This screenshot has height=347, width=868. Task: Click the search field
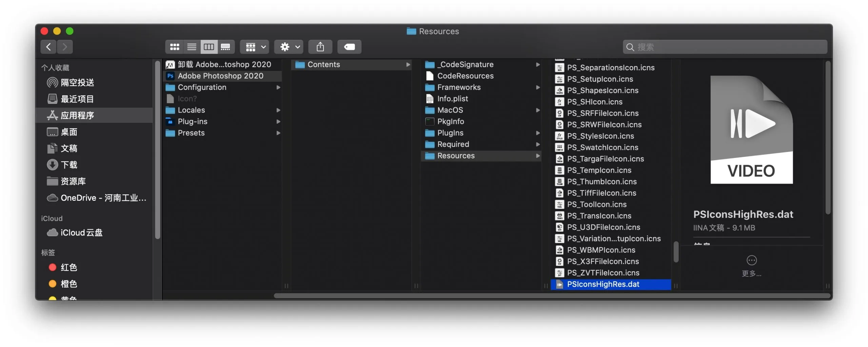pyautogui.click(x=725, y=47)
